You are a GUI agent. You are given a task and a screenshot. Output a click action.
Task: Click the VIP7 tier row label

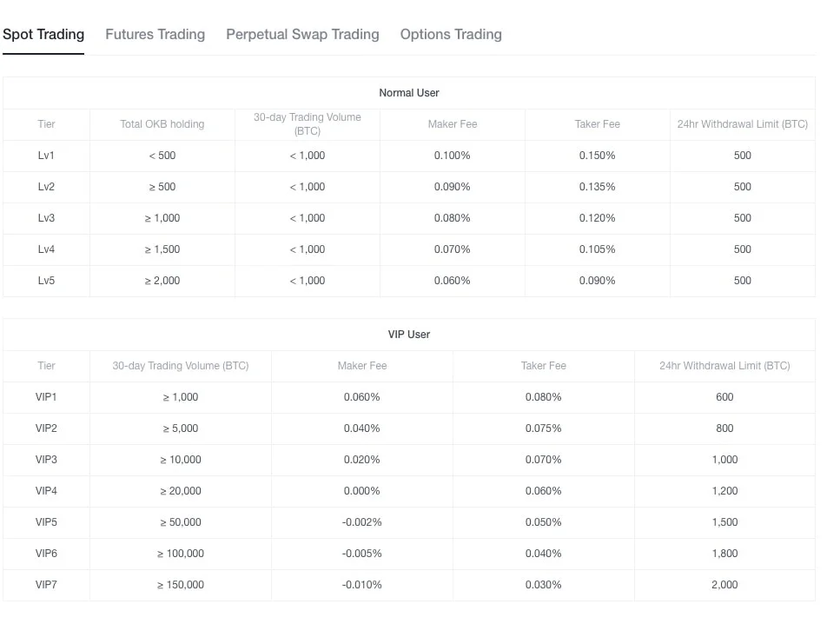coord(46,585)
